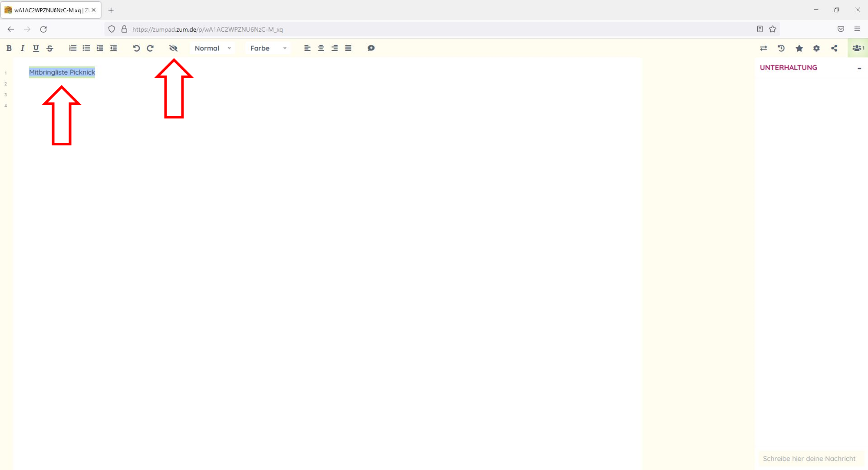Click the redo icon
This screenshot has height=470, width=868.
(150, 48)
